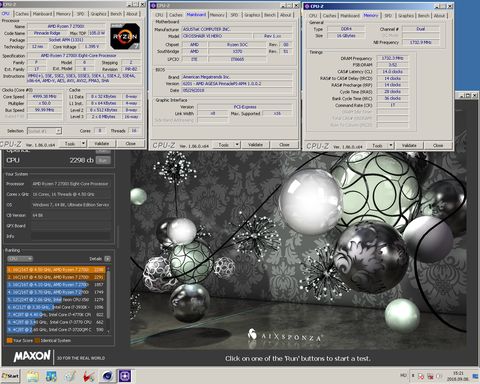Screen dimensions: 480x384
Task: Click American Megatrends BIOS brand field
Action: tap(237, 77)
